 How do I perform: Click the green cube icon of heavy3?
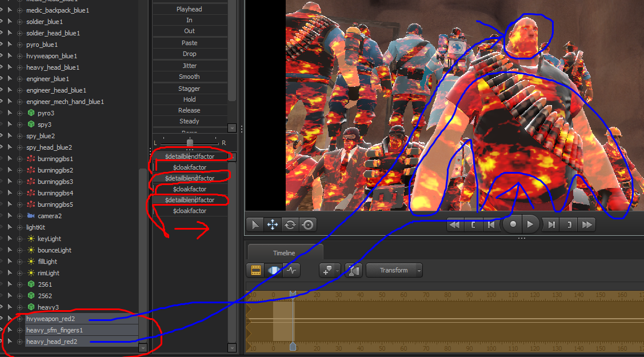(31, 307)
